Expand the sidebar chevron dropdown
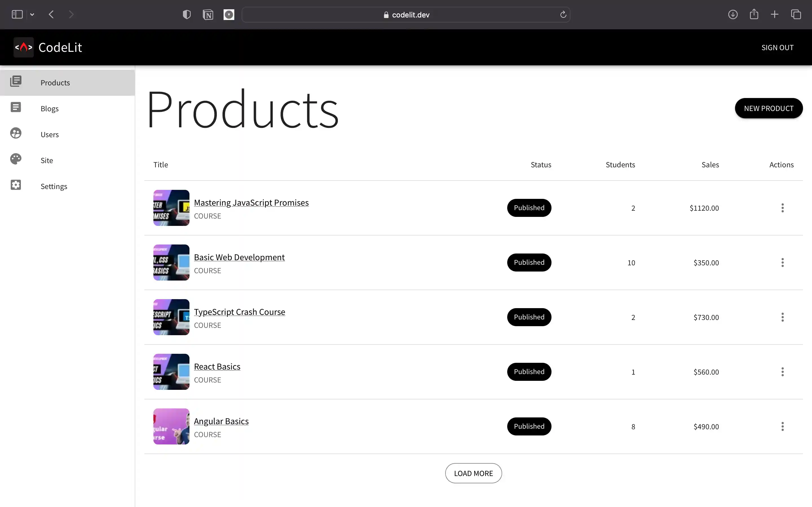 click(32, 14)
